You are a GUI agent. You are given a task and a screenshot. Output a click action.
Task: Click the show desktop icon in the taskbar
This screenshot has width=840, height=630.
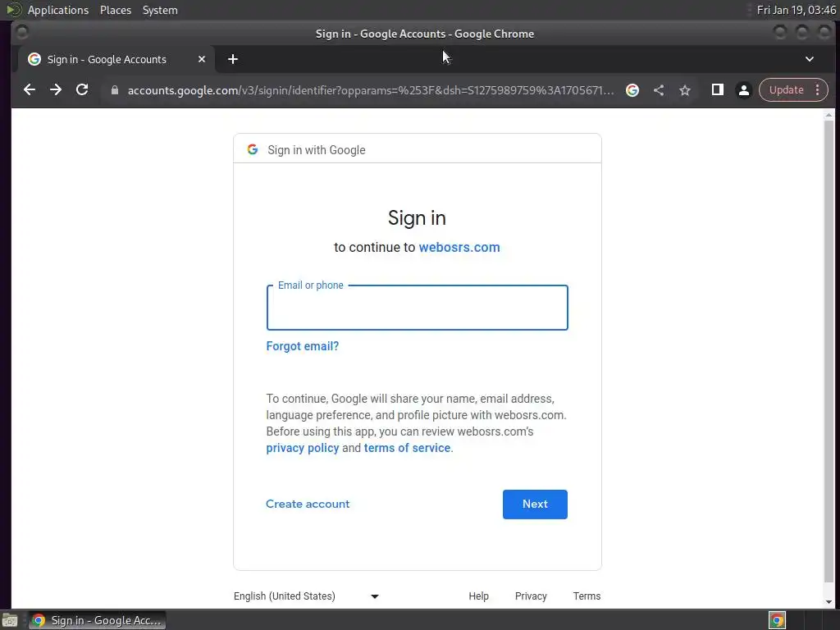tap(10, 620)
